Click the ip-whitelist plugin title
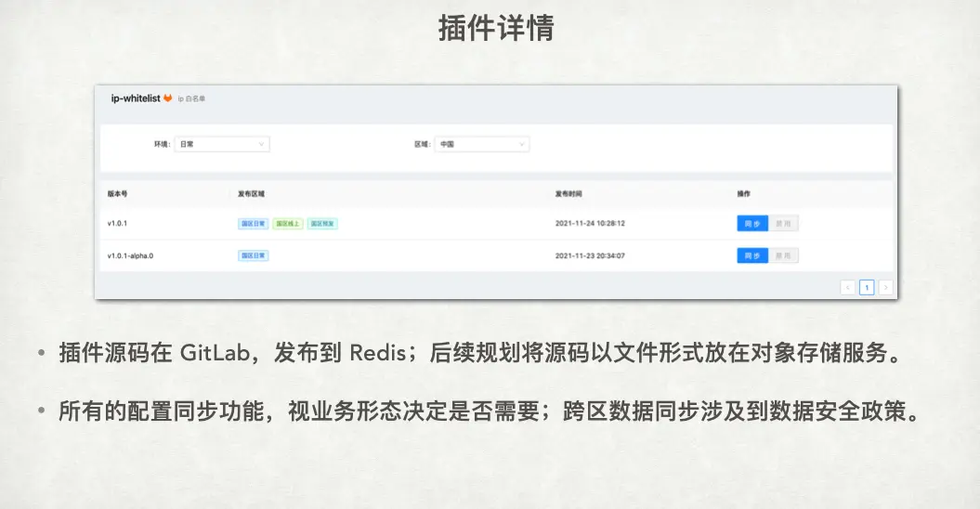980x509 pixels. tap(136, 98)
